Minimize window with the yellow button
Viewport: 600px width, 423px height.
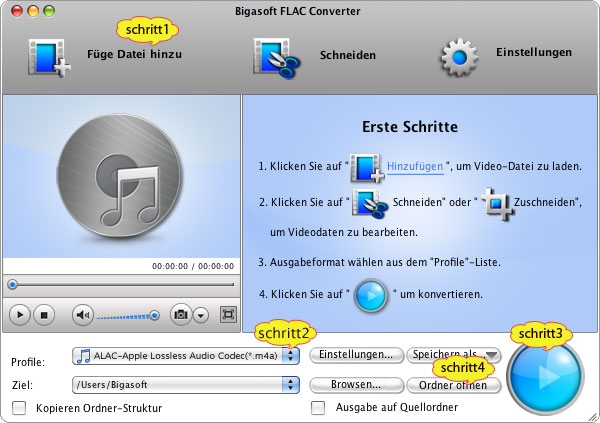coord(33,11)
